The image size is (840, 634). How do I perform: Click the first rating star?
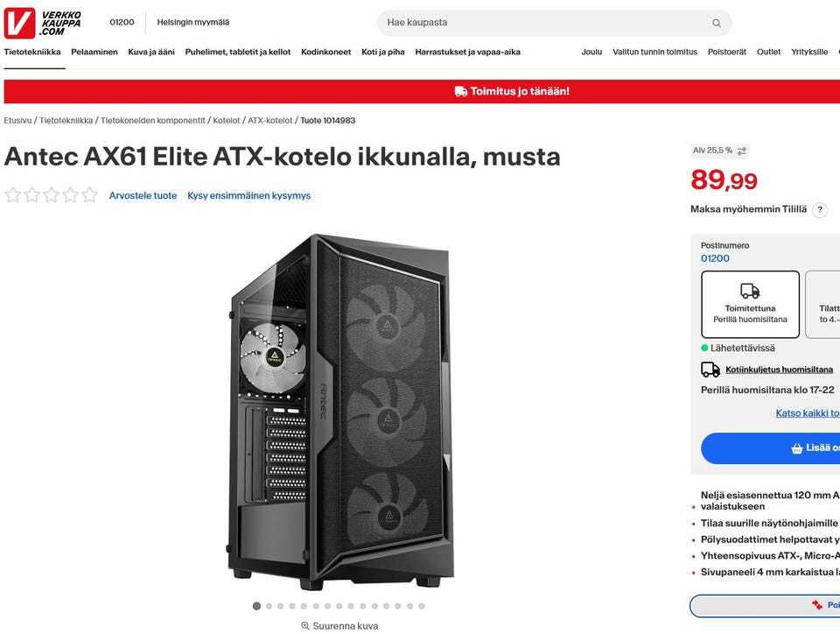point(12,194)
